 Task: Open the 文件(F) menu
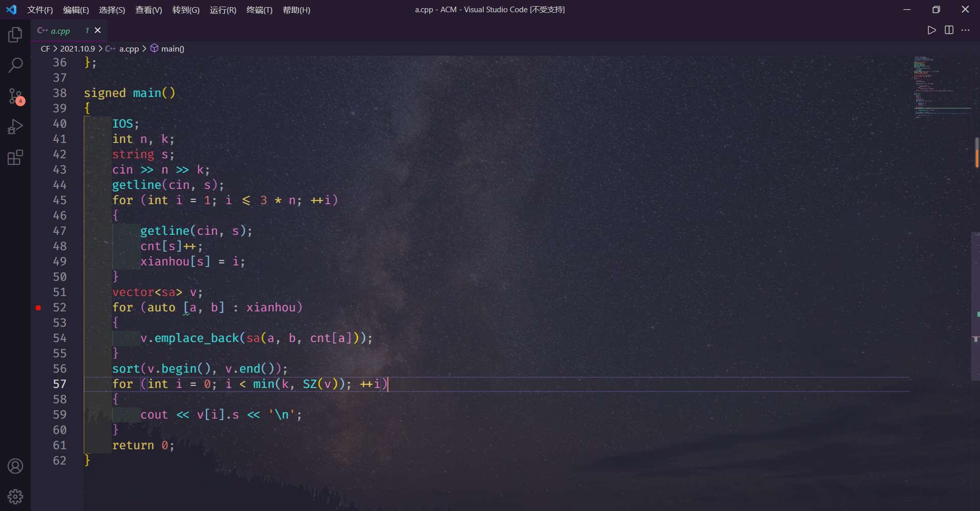(x=40, y=10)
